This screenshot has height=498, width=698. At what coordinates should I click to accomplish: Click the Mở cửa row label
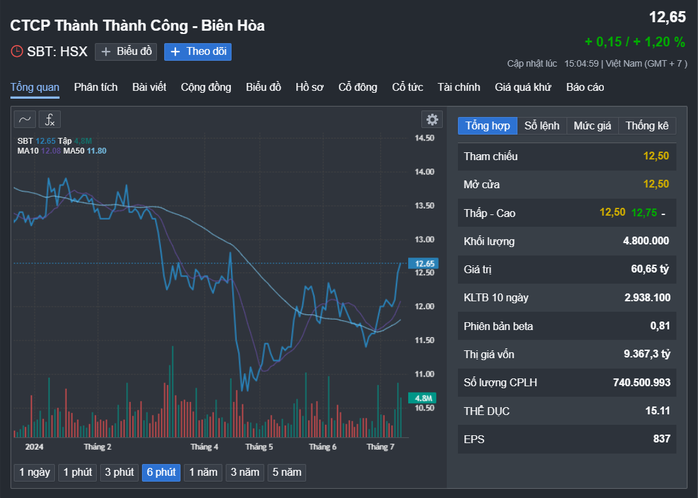pyautogui.click(x=482, y=185)
